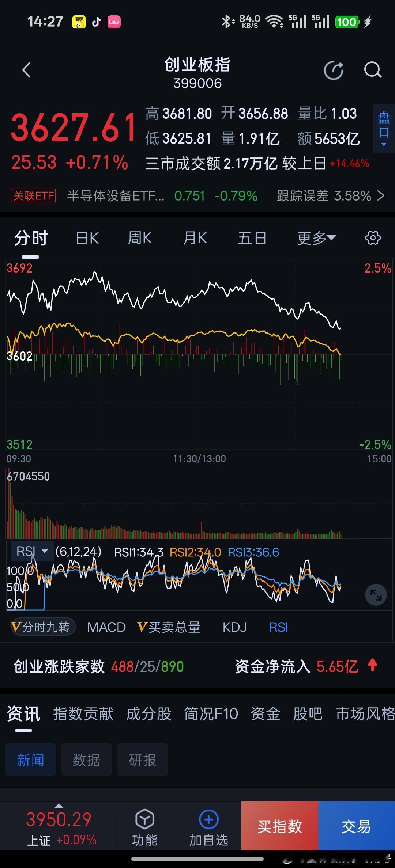395x868 pixels.
Task: Tap the battery 100 indicator
Action: [347, 22]
